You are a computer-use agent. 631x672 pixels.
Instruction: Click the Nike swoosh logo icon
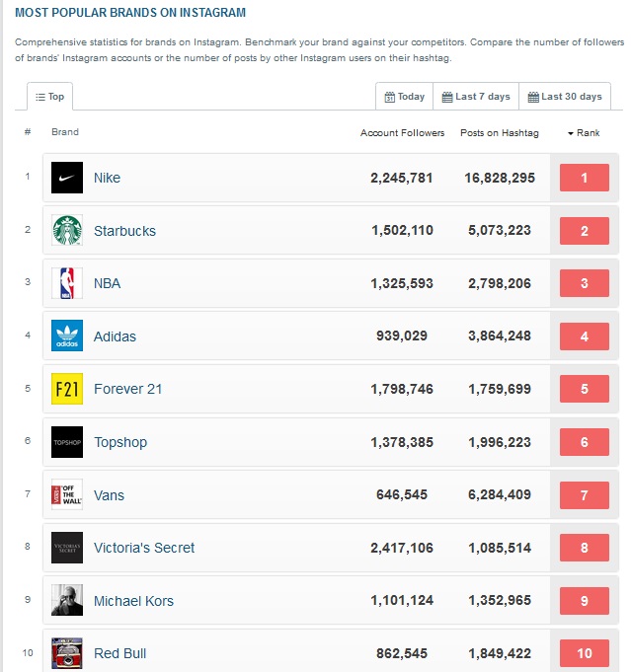[x=67, y=178]
